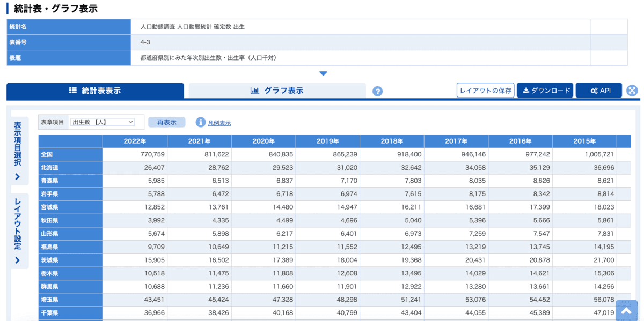Click the scroll-to-top arrow button
644x321 pixels.
coord(626,310)
